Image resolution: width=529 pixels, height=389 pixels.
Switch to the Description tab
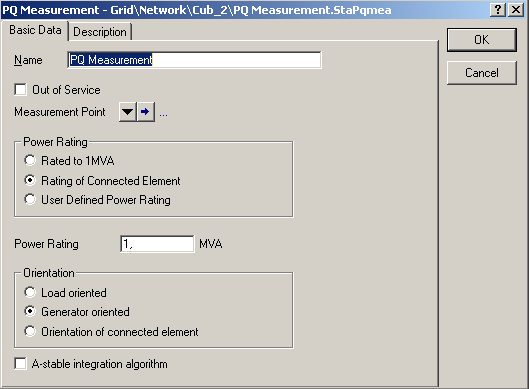click(x=100, y=32)
